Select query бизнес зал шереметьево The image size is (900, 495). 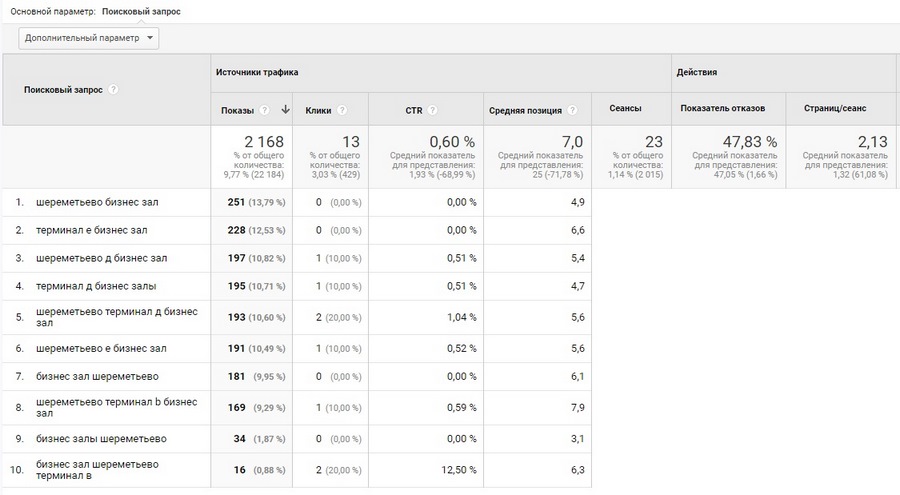click(x=97, y=377)
